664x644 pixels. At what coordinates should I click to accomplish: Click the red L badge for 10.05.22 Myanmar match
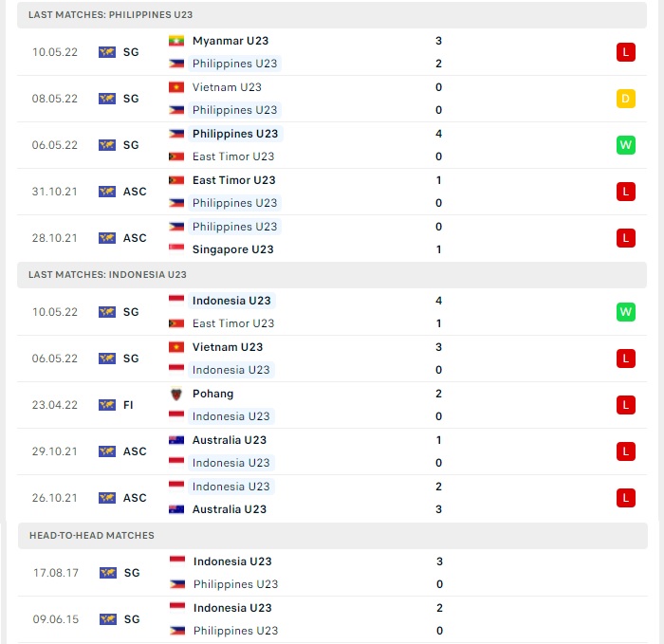point(625,52)
